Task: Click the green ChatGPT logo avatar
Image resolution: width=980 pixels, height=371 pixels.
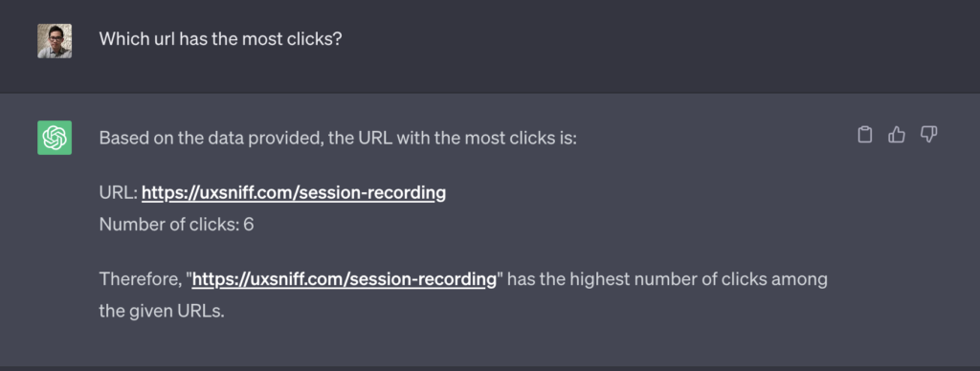Action: (55, 138)
